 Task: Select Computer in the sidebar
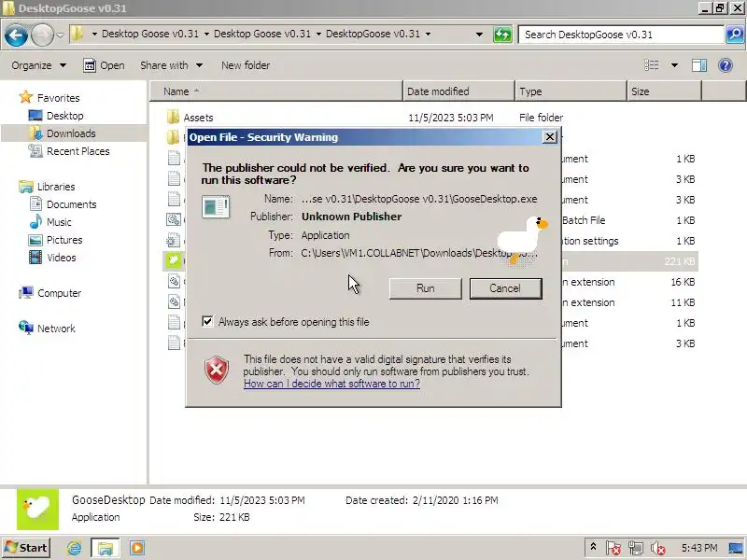[x=50, y=293]
